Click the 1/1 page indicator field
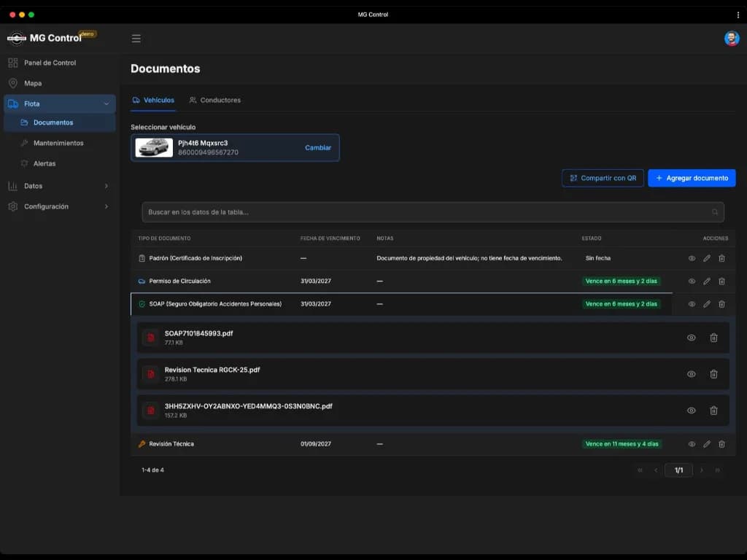Screen dimensions: 747x560 [678, 470]
